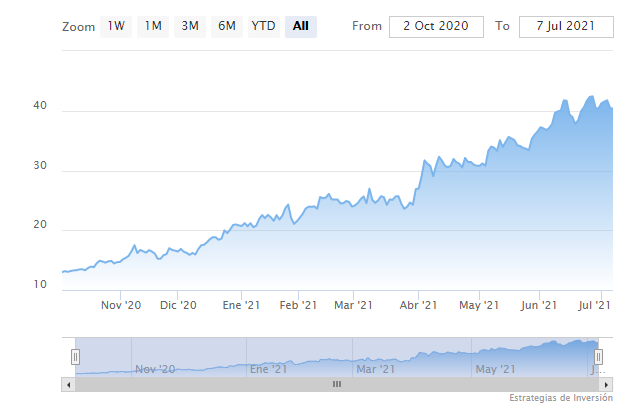Click the Jul '21 axis label
The height and width of the screenshot is (414, 628).
pos(594,305)
